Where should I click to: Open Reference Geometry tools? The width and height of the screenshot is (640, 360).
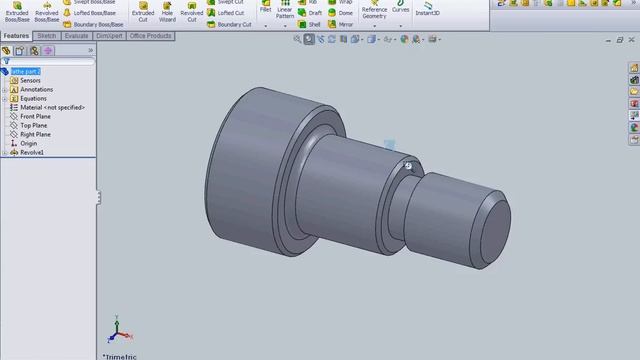pos(374,10)
